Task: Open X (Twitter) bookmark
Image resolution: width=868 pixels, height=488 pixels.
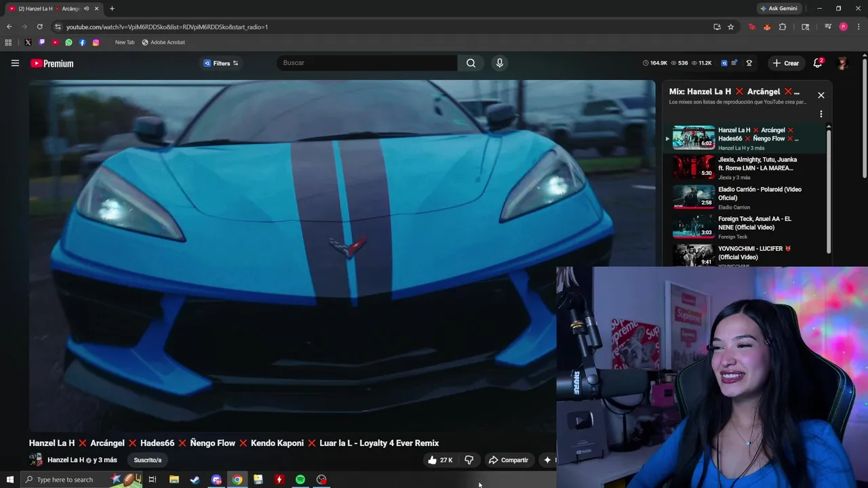Action: click(28, 43)
